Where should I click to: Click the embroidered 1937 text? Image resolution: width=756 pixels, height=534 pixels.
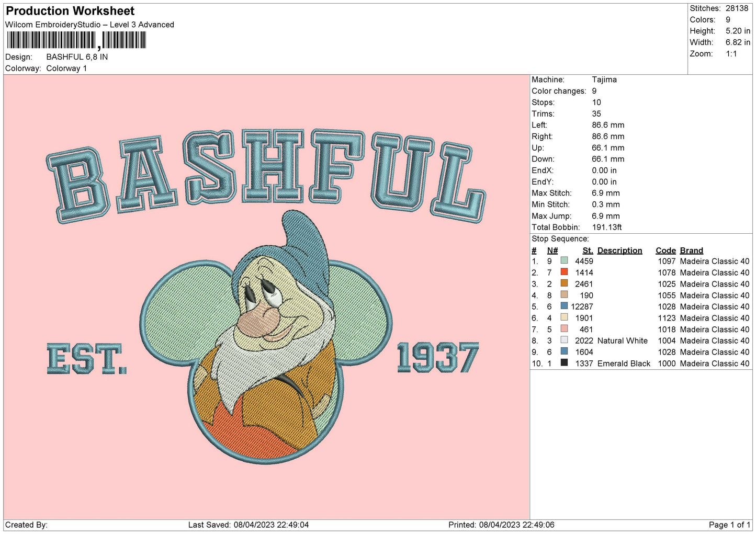pyautogui.click(x=437, y=358)
